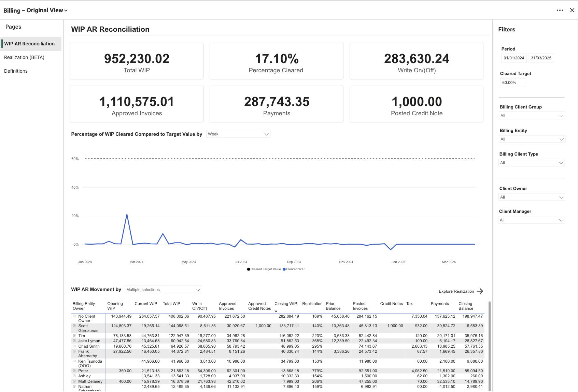The height and width of the screenshot is (392, 578).
Task: Select the Cleared Target percentage field
Action: pyautogui.click(x=512, y=82)
